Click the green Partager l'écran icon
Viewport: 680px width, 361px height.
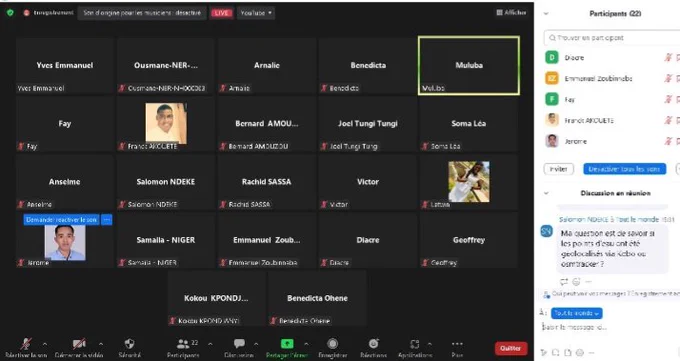(287, 344)
